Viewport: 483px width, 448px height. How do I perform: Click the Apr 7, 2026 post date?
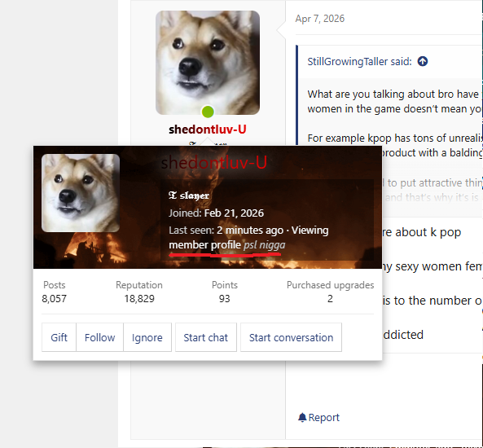(x=320, y=19)
